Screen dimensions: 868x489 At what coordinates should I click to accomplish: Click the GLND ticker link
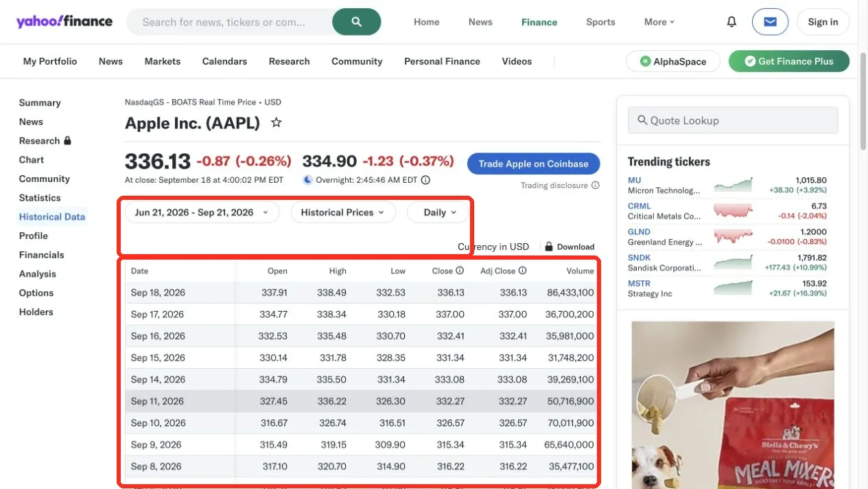point(639,231)
